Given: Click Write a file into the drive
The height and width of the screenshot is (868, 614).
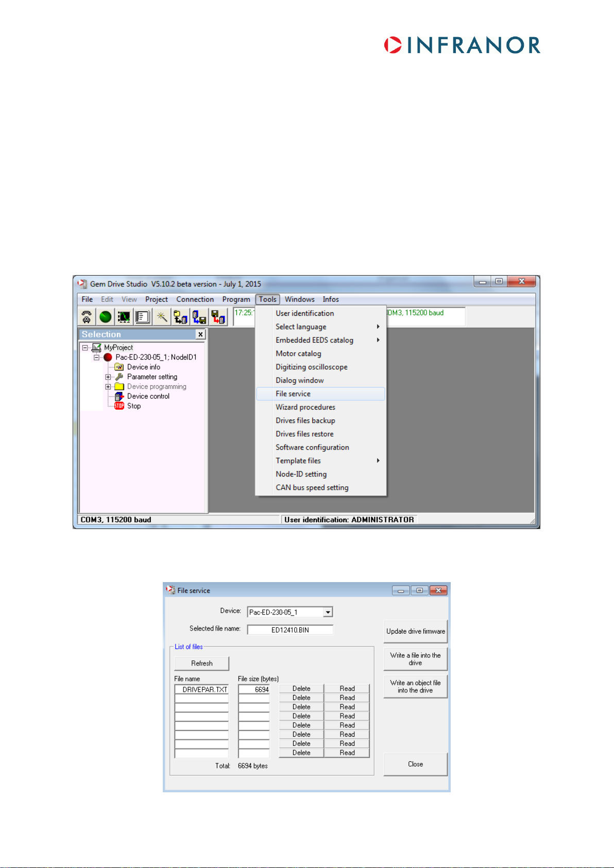Looking at the screenshot, I should point(415,659).
